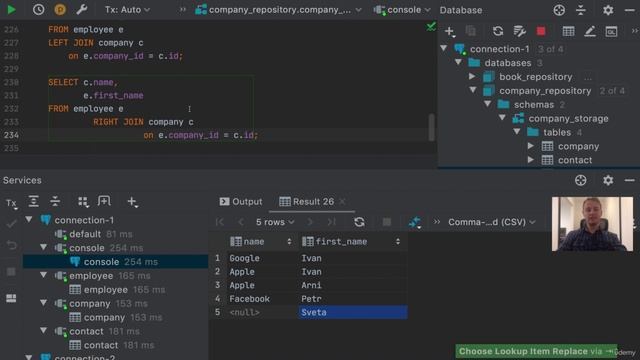Select the Facebook cell in row 4
Viewport: 640px width, 360px height.
pyautogui.click(x=262, y=299)
